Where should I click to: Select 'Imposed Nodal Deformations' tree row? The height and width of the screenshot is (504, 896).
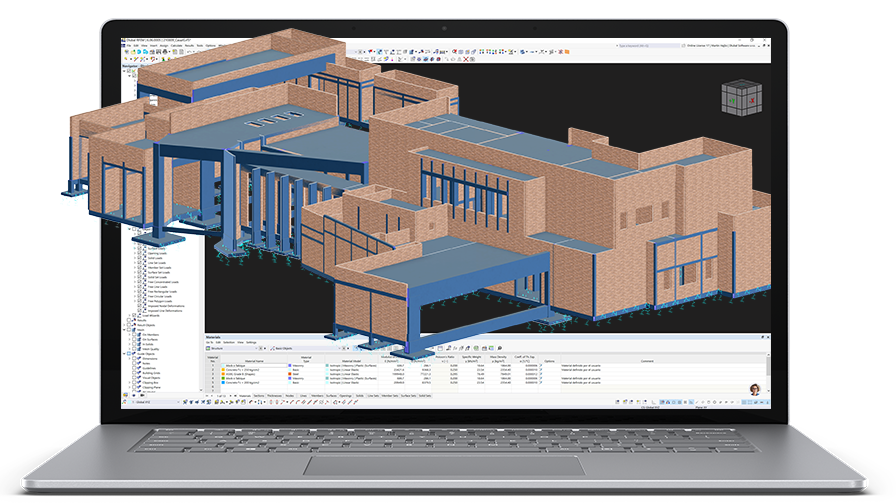tap(166, 306)
